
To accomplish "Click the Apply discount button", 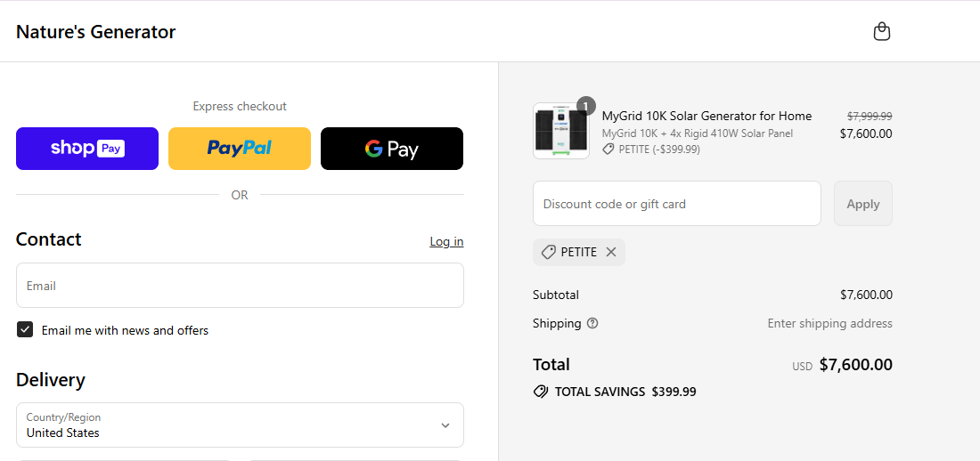I will point(863,204).
